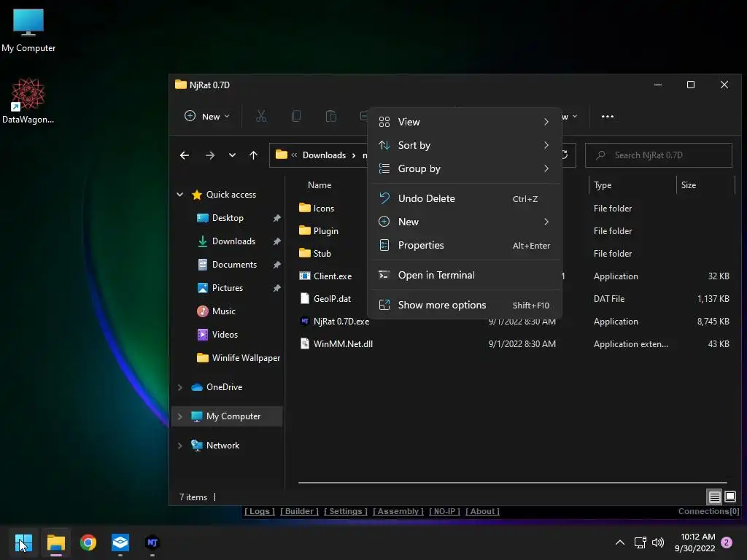Open Music in navigation sidebar
This screenshot has width=747, height=560.
tap(223, 311)
